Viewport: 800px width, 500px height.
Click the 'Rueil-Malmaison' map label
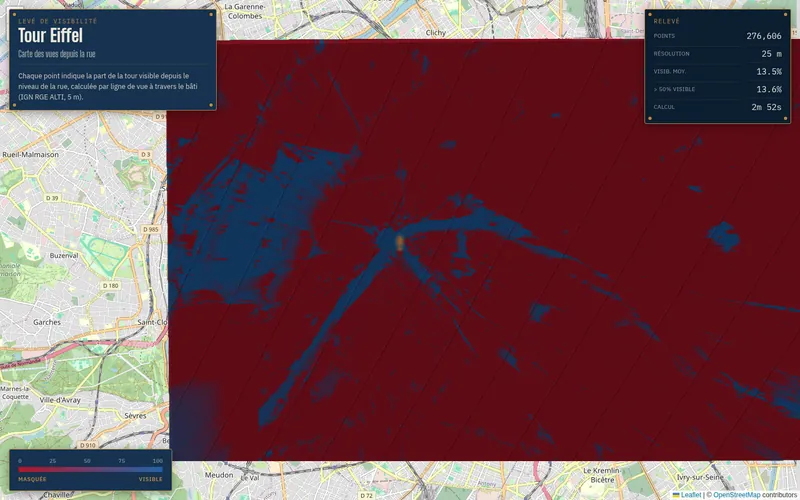tap(31, 154)
